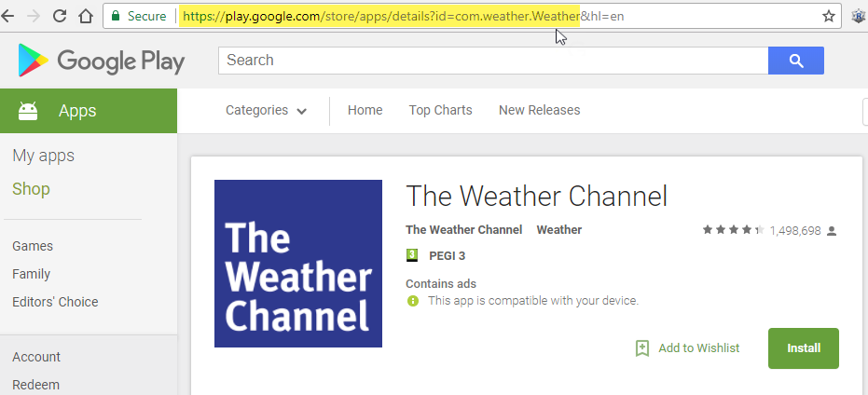This screenshot has height=395, width=868.
Task: Click the Android Apps icon in sidebar
Action: 28,111
